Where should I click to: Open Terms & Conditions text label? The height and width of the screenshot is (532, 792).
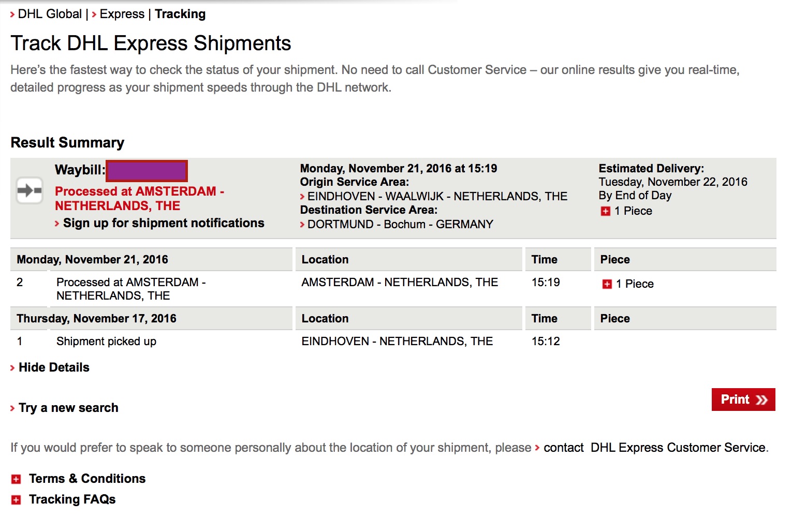point(87,479)
